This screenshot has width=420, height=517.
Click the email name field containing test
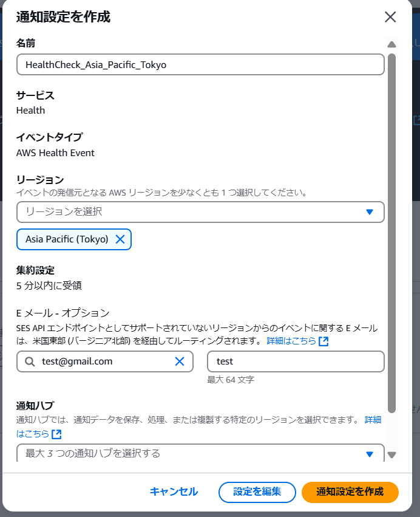point(296,361)
